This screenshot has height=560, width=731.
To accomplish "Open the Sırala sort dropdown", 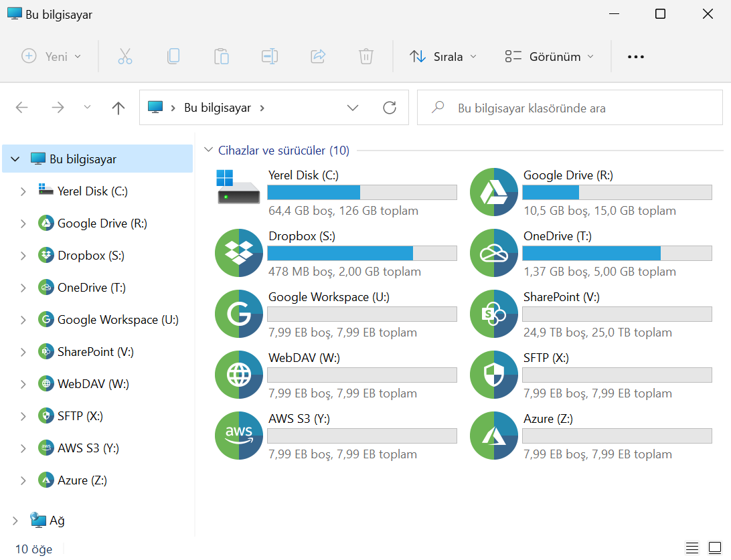I will 443,56.
